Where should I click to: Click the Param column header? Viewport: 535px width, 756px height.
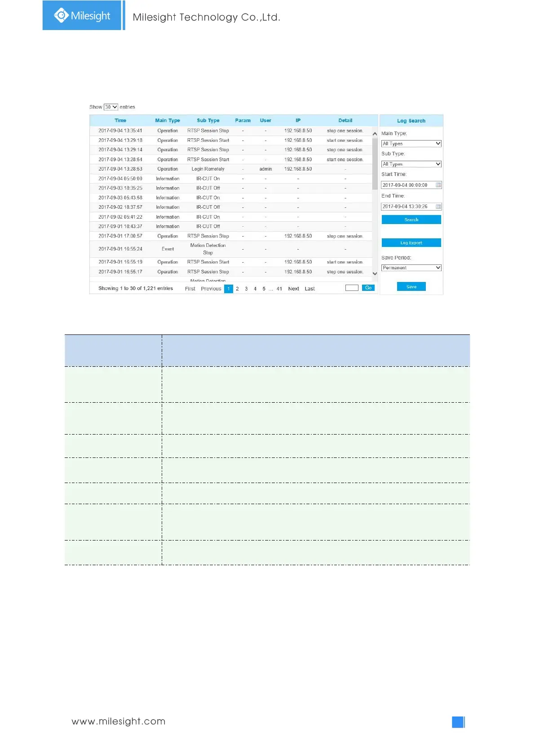243,120
